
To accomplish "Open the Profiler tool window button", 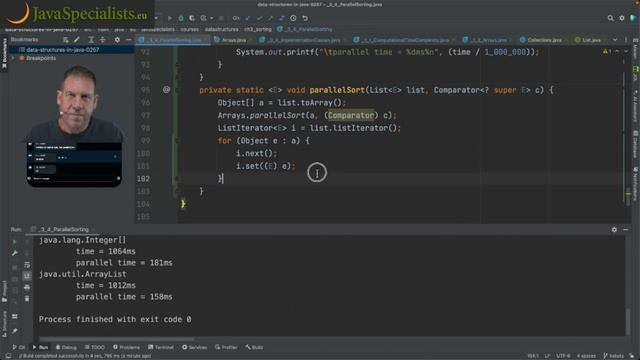I will pyautogui.click(x=226, y=347).
